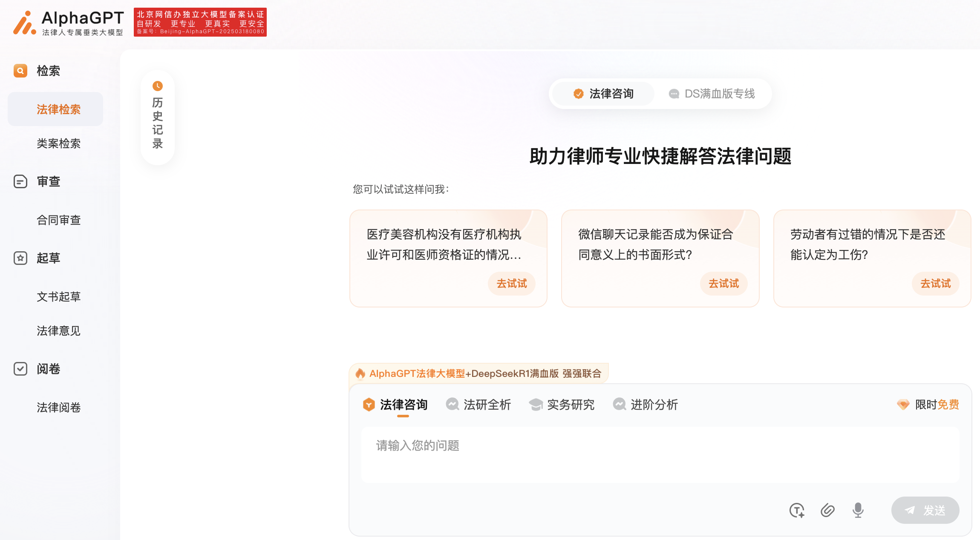Switch to the 法研全析 tab

point(478,405)
